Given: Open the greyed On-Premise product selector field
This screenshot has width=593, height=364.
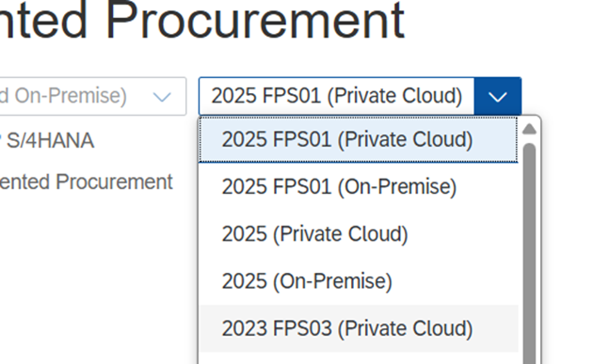Looking at the screenshot, I should [92, 96].
